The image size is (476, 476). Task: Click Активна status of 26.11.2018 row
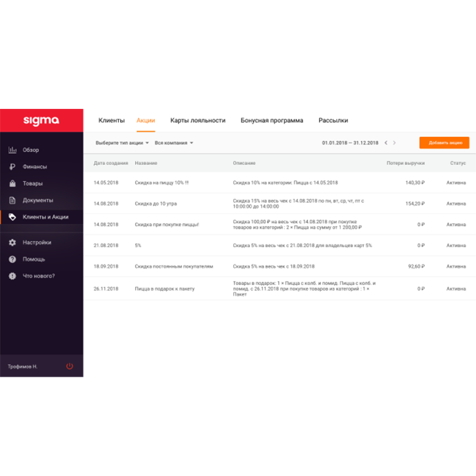[456, 289]
